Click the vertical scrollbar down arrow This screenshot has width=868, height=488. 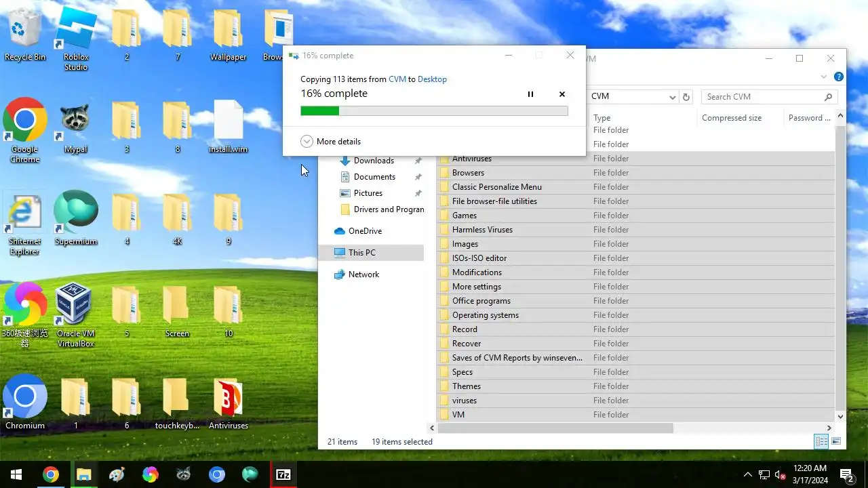pos(841,417)
